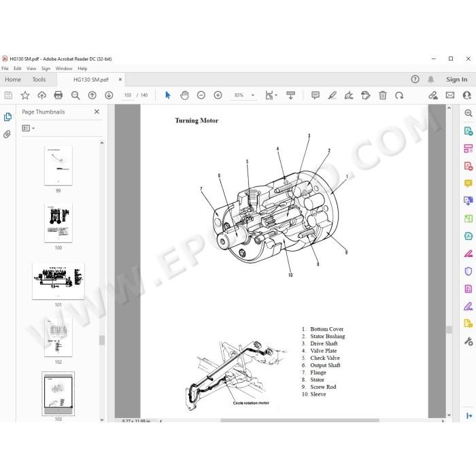Click the Save file icon
Screen dimensions: 476x476
8,95
